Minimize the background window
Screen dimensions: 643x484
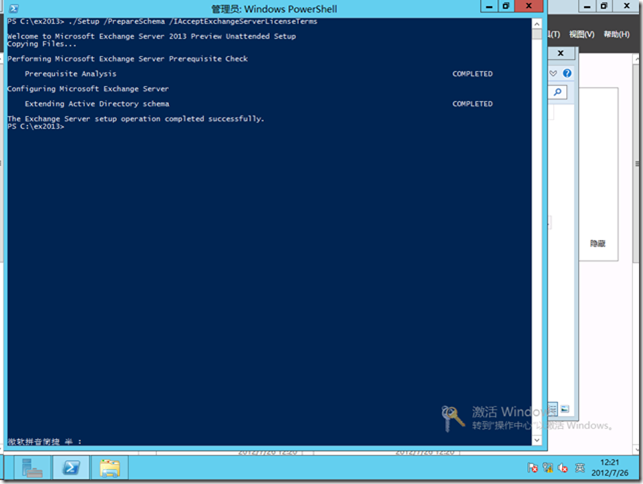pos(587,6)
